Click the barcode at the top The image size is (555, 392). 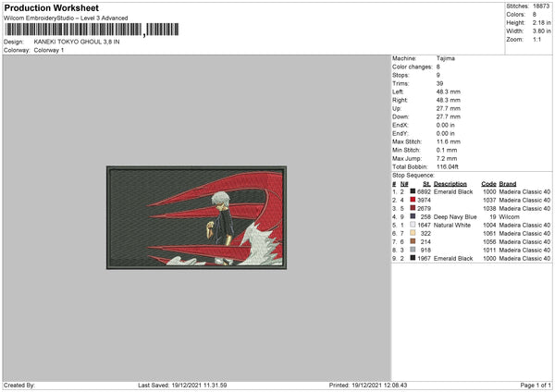click(x=92, y=30)
